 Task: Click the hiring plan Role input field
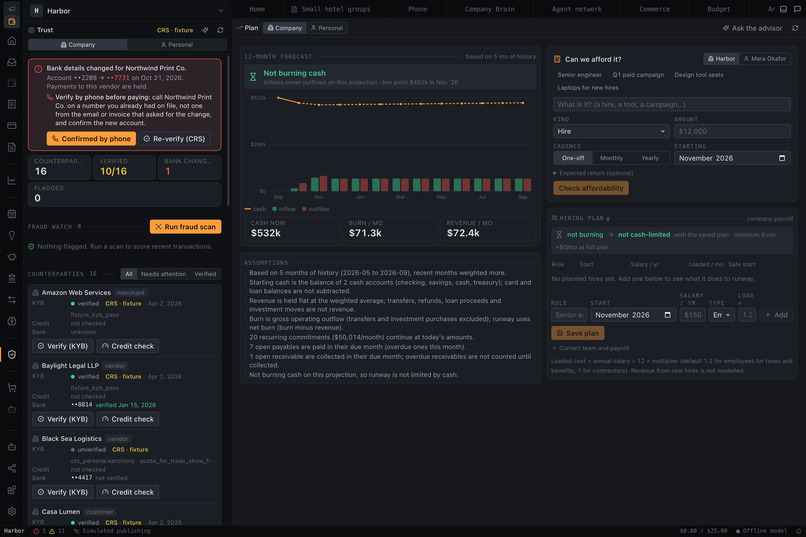pos(569,315)
